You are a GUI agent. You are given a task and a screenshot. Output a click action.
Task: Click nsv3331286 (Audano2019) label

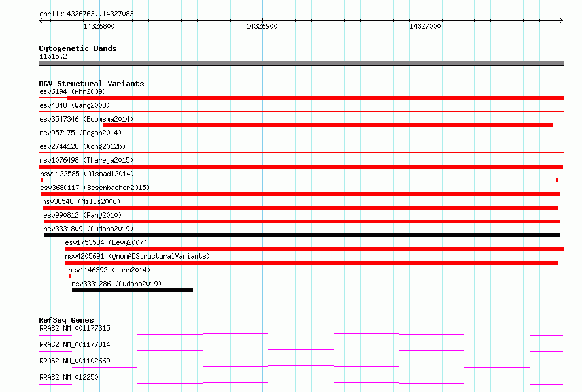click(116, 284)
